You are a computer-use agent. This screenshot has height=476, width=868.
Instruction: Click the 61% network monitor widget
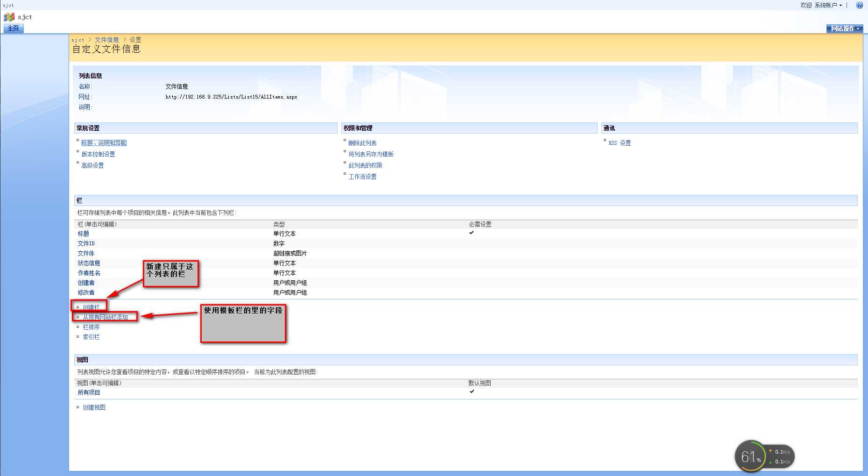coord(764,456)
